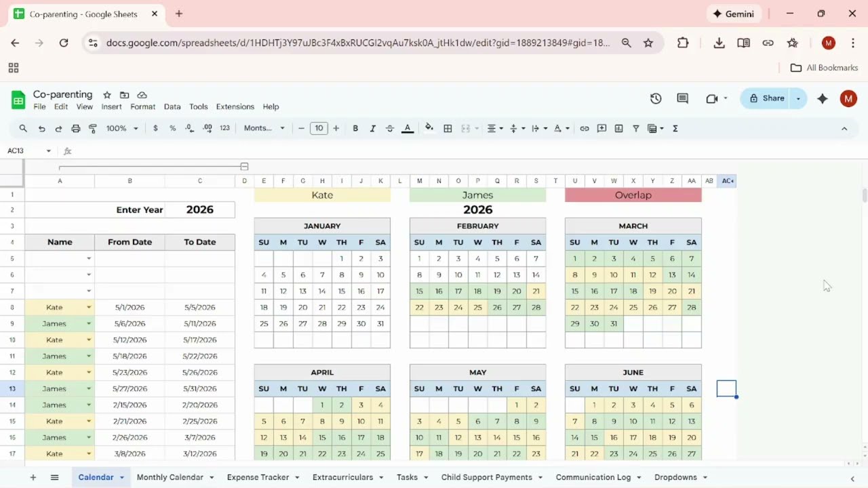Select the year cell 2026
This screenshot has width=868, height=488.
point(200,209)
